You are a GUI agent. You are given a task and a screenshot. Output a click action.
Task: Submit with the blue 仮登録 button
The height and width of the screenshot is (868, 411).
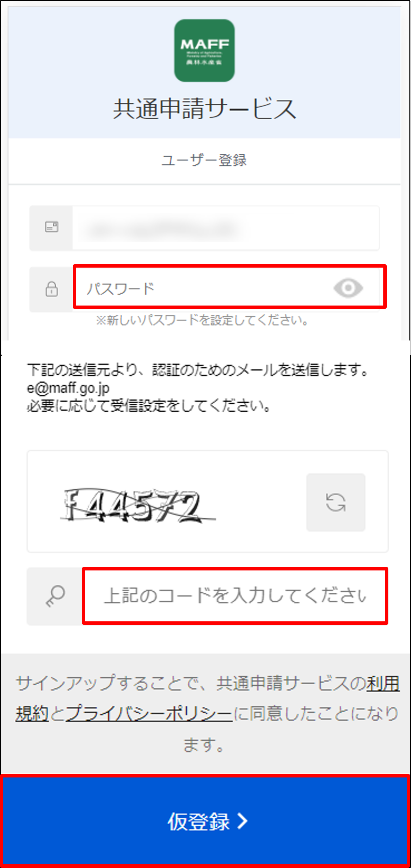(x=205, y=821)
